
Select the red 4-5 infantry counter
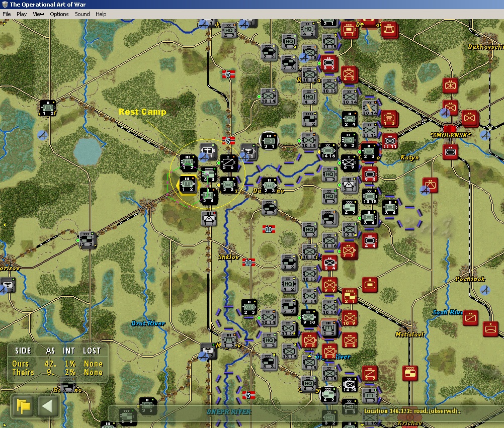pos(349,74)
